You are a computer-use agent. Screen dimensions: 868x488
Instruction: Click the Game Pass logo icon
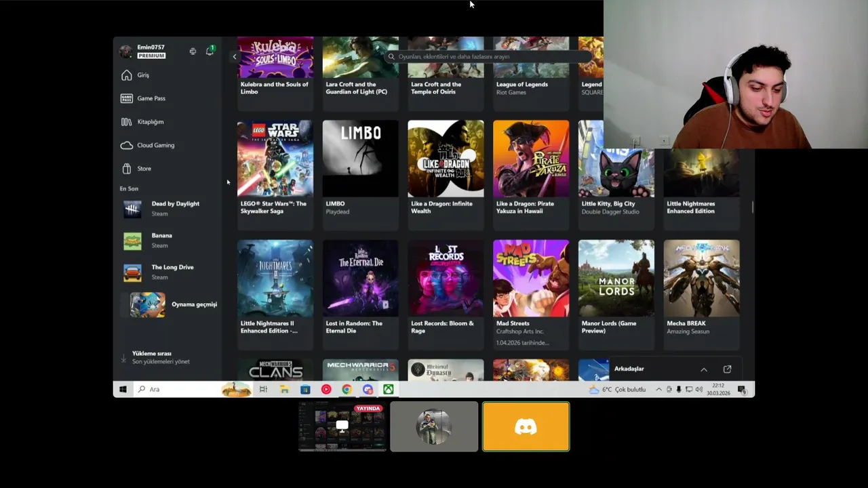[126, 98]
